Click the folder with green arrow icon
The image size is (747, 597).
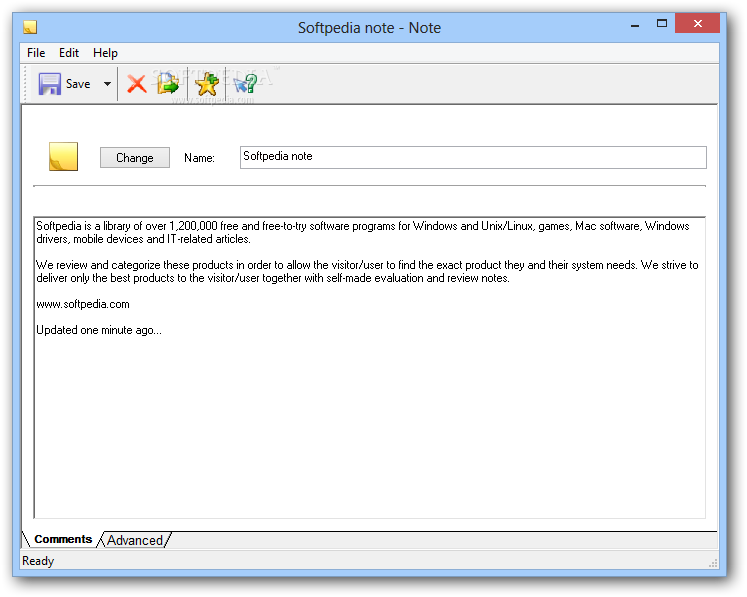click(168, 84)
